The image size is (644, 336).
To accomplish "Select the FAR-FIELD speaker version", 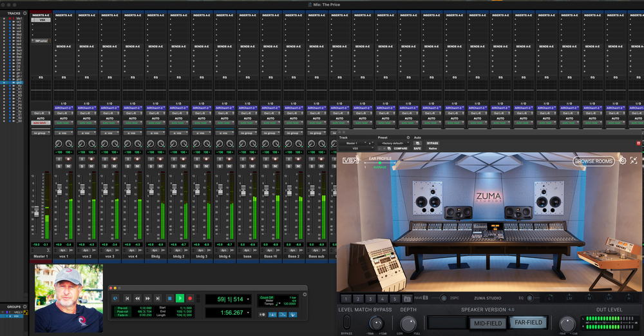I will [527, 322].
